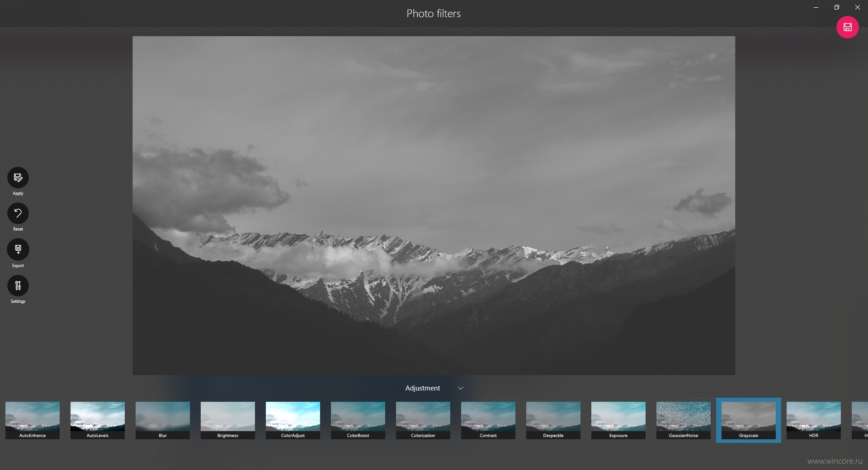This screenshot has height=470, width=868.
Task: Choose the Colorization filter thumbnail
Action: 423,420
